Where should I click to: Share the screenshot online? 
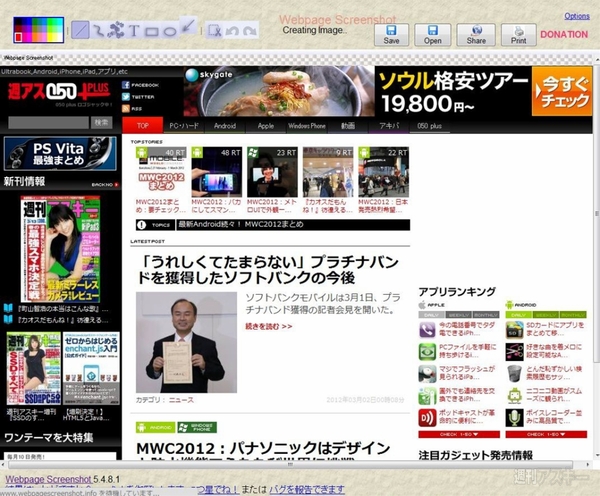coord(476,35)
